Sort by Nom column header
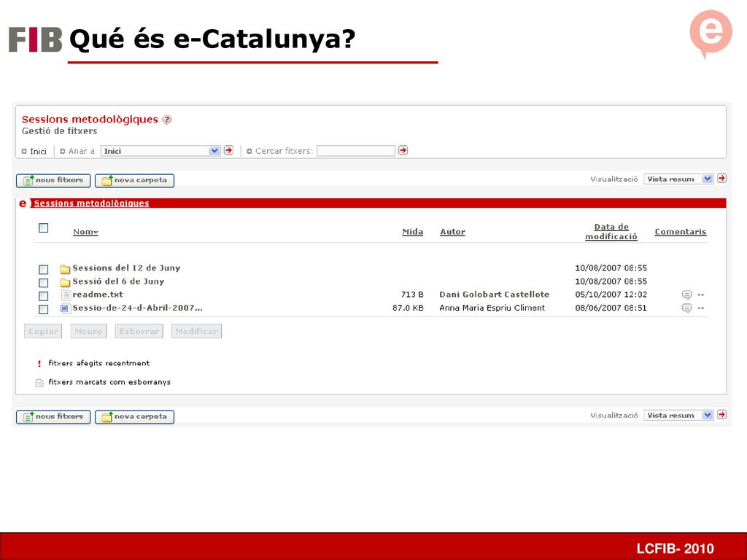 86,232
